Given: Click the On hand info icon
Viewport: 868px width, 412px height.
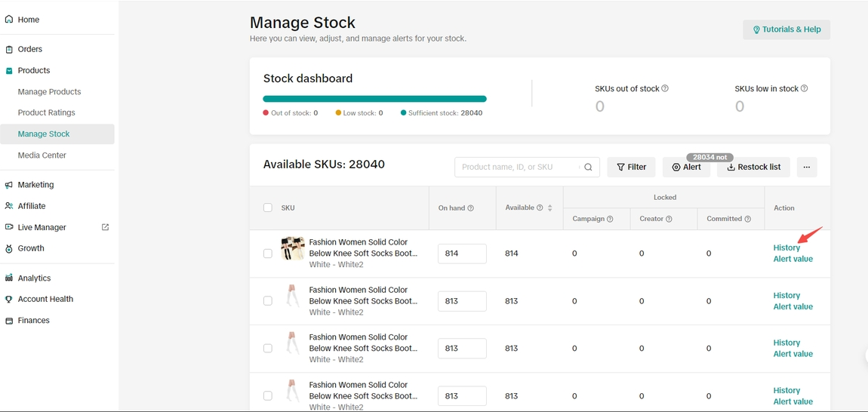Looking at the screenshot, I should (x=471, y=208).
